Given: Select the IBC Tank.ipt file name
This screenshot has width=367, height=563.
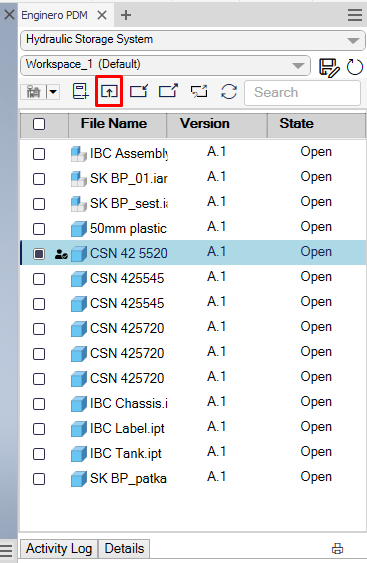Looking at the screenshot, I should 126,453.
